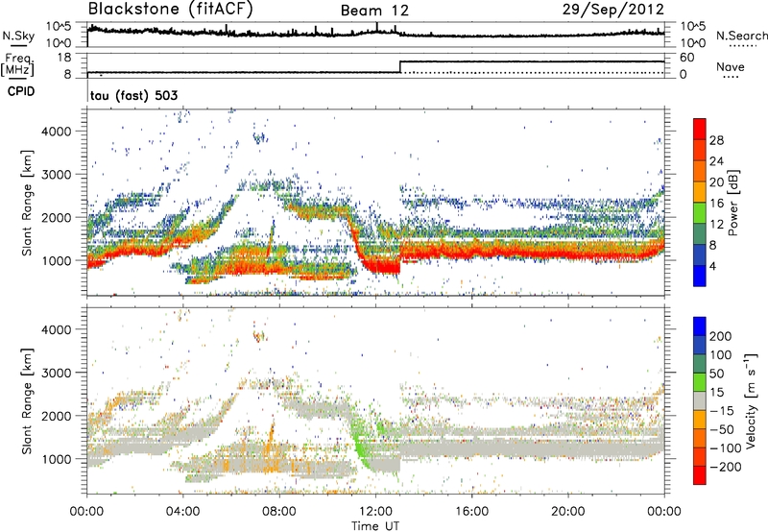Screen dimensions: 768x532
Task: Click the '04:00' time axis tick label
Action: tap(183, 512)
